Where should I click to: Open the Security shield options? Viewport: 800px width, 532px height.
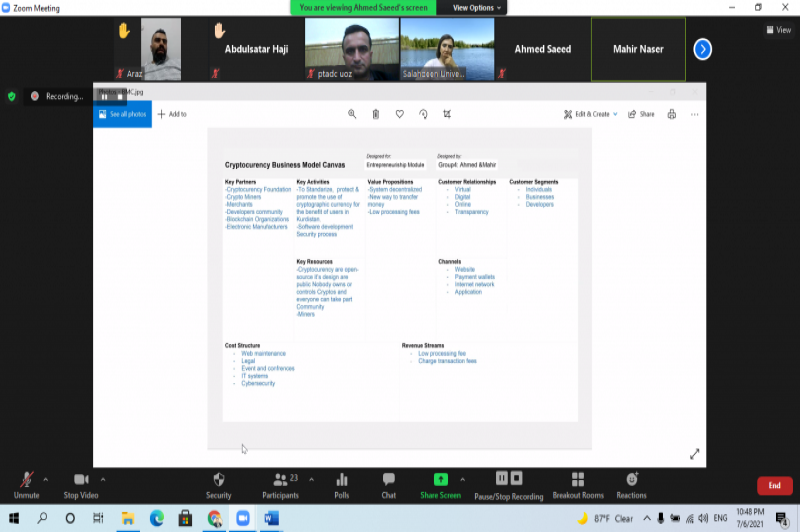(x=218, y=481)
